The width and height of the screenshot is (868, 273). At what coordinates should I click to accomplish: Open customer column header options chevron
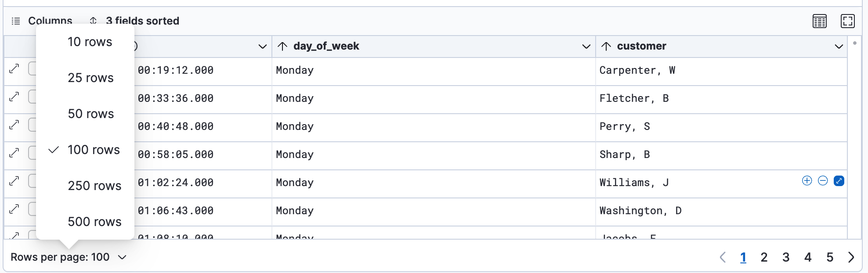tap(839, 47)
